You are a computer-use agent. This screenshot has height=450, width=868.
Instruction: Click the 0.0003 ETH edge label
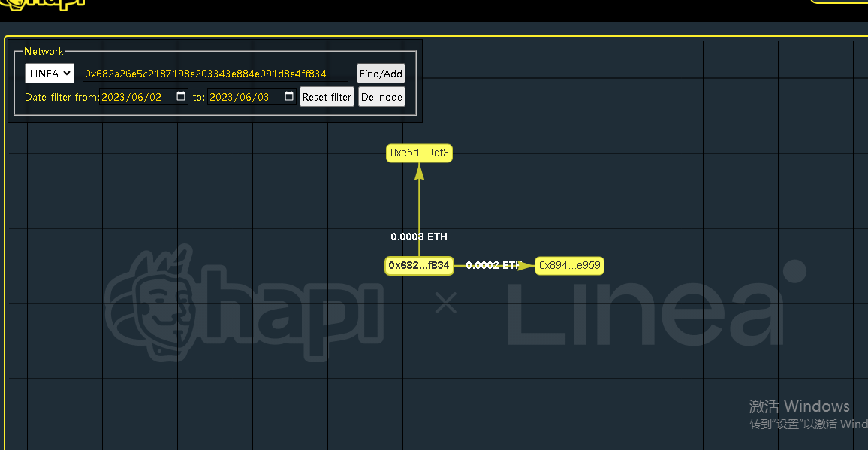[419, 237]
